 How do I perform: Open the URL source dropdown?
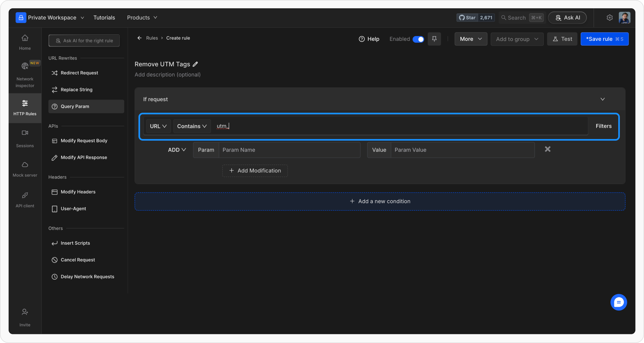(x=158, y=126)
